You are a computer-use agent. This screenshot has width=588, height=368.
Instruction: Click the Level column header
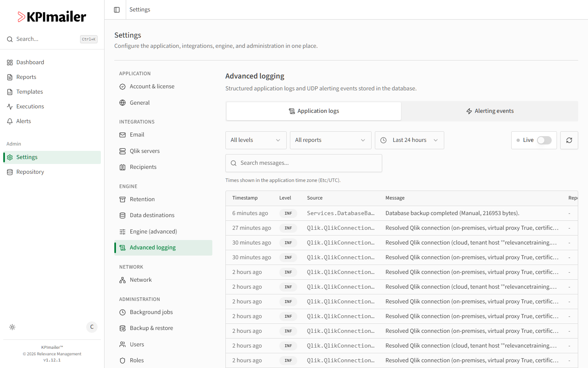285,198
